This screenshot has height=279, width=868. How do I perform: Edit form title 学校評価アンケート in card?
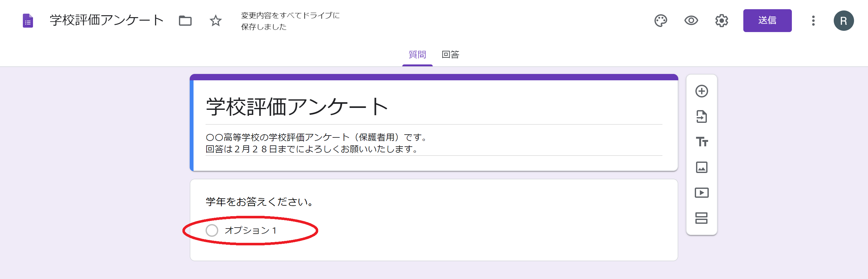[x=434, y=107]
